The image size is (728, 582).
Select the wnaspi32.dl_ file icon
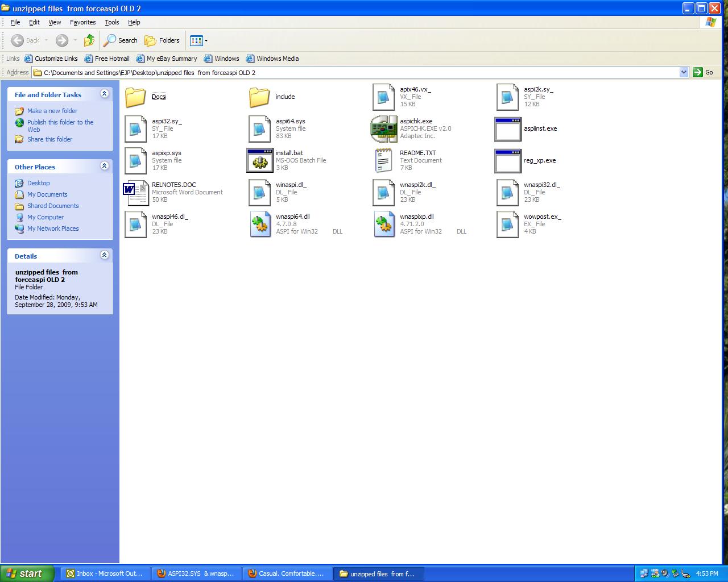pos(507,193)
